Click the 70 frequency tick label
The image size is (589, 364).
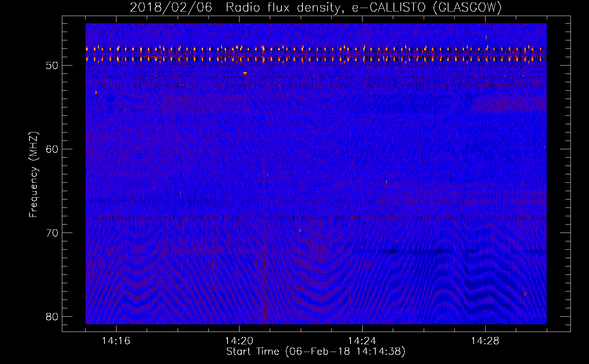coord(52,233)
